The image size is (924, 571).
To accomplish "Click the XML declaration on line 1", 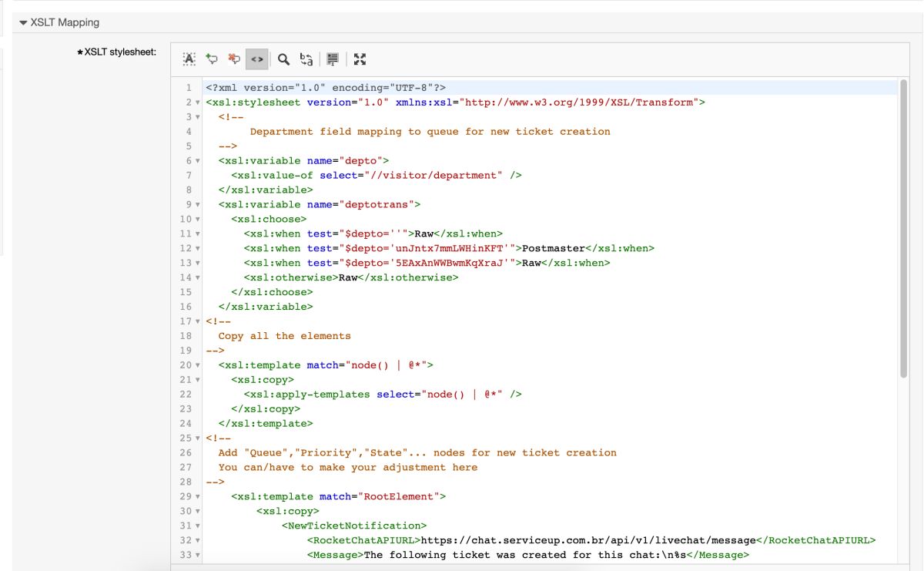I will pyautogui.click(x=326, y=88).
